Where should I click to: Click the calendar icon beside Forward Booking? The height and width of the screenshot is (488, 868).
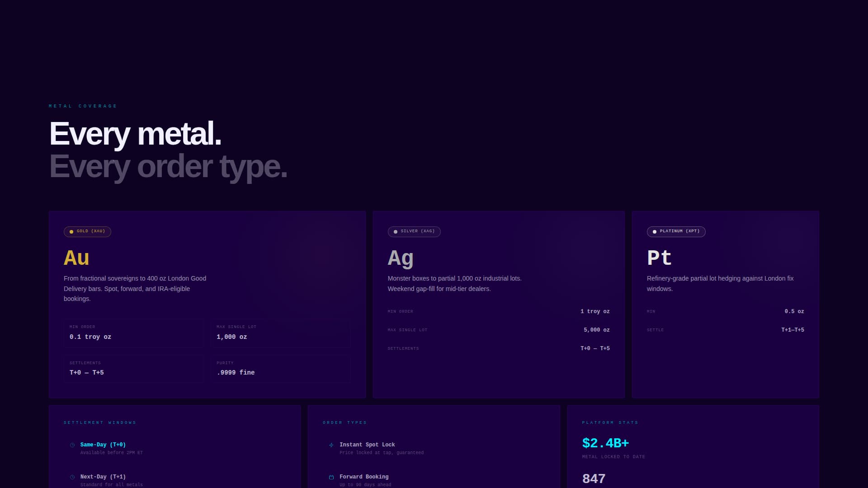coord(331,477)
